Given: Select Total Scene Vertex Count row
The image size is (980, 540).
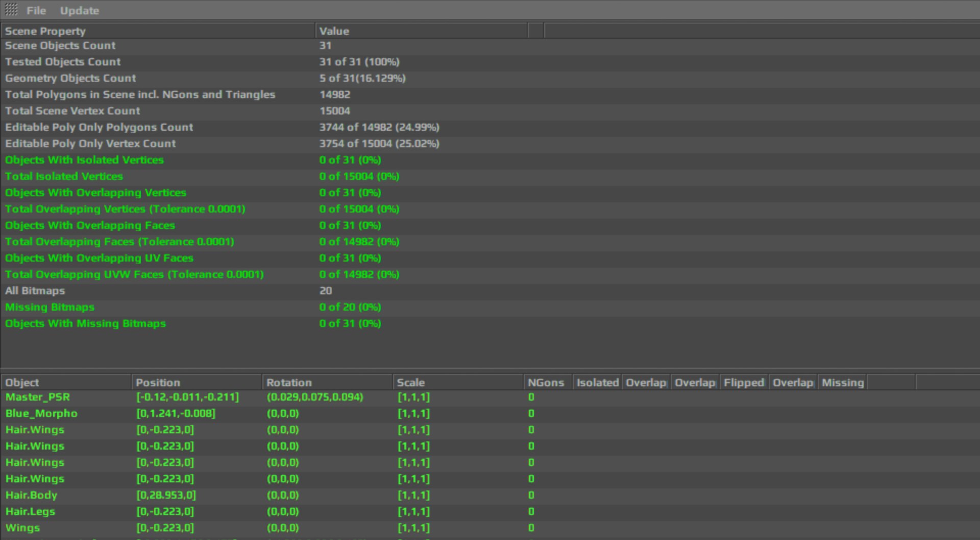Looking at the screenshot, I should [x=490, y=111].
